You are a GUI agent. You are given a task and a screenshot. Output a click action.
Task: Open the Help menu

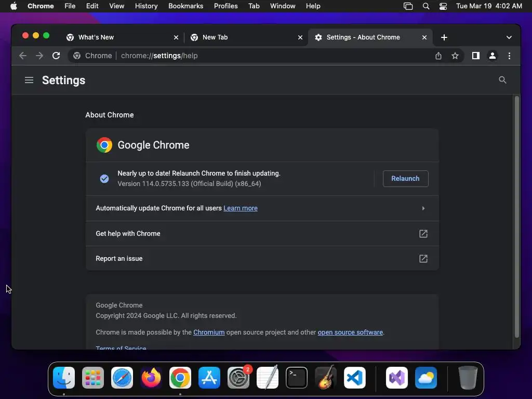(313, 6)
